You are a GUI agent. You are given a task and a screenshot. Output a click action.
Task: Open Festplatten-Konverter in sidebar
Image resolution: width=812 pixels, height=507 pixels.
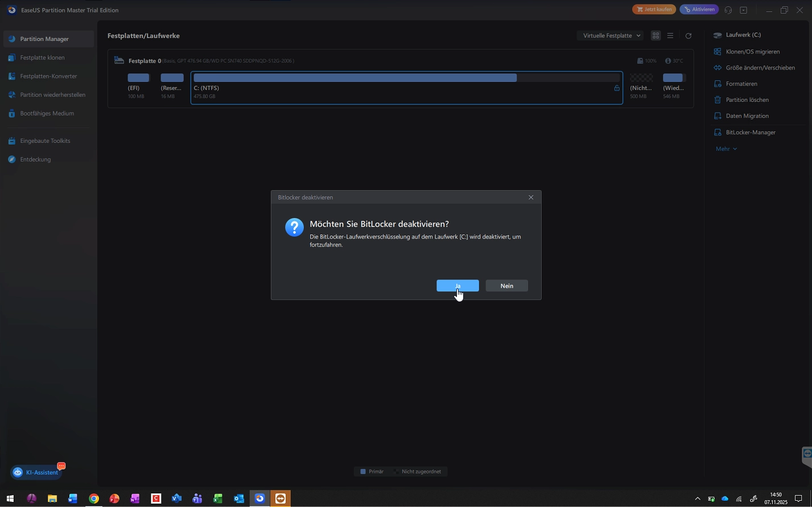tap(48, 76)
